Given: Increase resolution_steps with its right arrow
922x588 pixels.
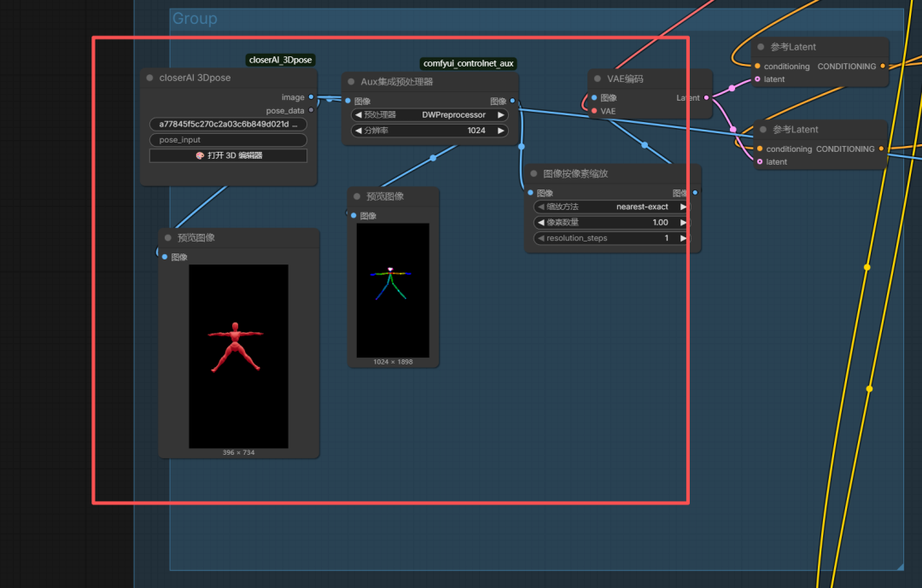Looking at the screenshot, I should (683, 238).
